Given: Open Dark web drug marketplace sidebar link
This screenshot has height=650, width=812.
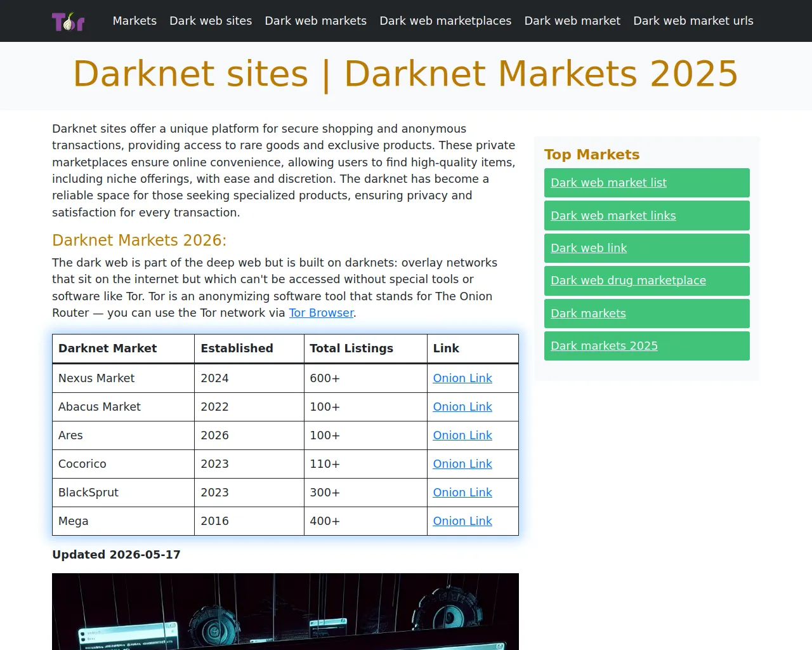Looking at the screenshot, I should click(x=647, y=281).
